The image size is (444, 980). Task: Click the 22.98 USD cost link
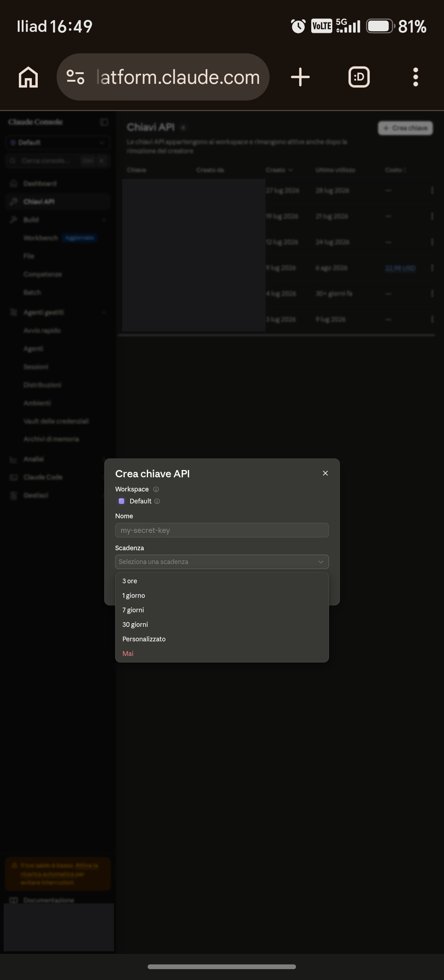point(400,268)
